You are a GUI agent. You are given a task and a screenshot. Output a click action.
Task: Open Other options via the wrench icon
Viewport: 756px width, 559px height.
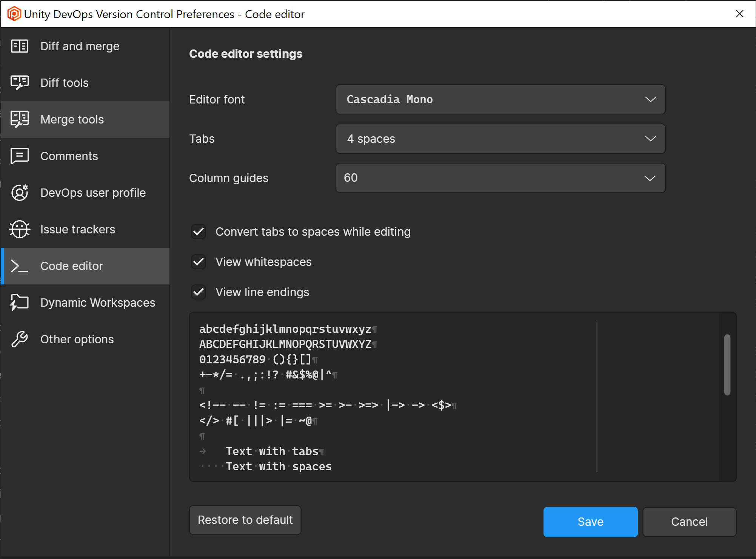coord(19,339)
